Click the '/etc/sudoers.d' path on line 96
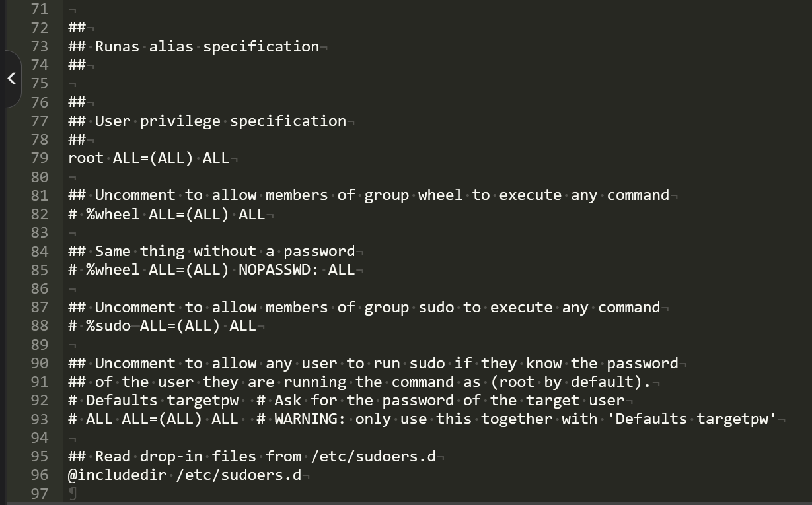This screenshot has height=505, width=812. [239, 475]
